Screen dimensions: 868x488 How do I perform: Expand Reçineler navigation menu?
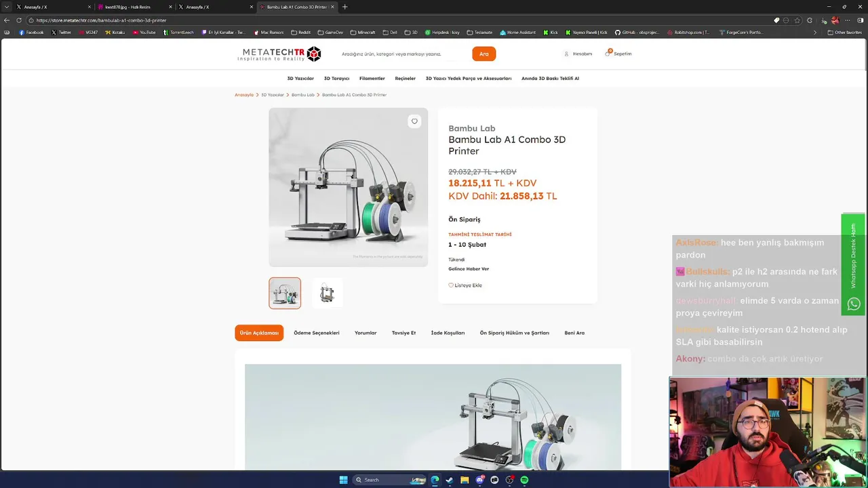coord(405,78)
